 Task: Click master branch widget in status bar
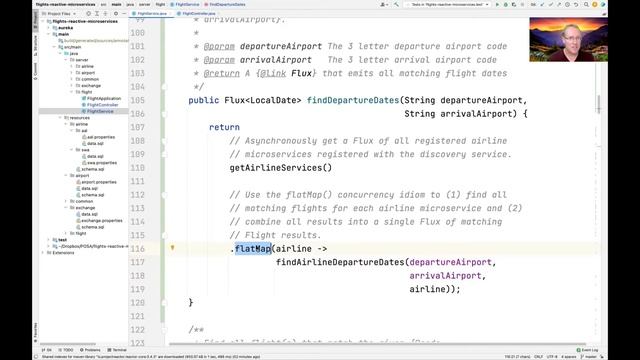point(590,357)
